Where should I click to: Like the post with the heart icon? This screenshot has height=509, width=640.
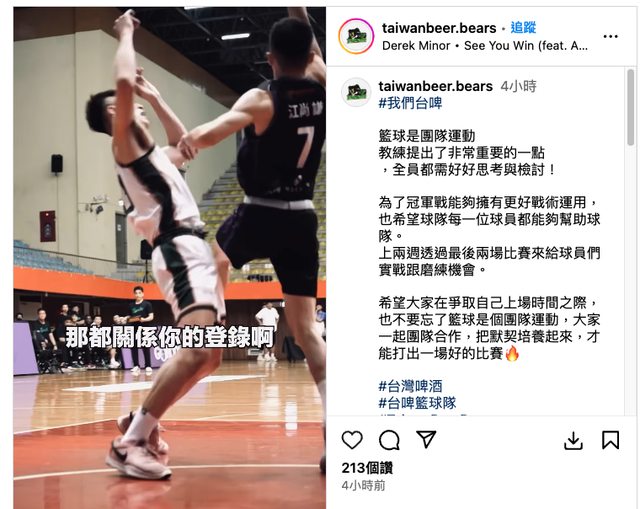coord(352,440)
